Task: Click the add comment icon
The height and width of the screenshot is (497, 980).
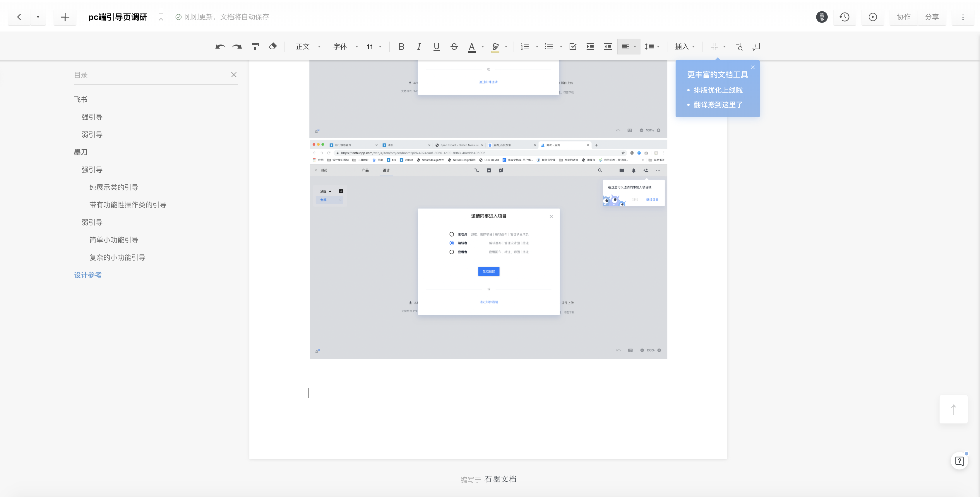Action: (756, 47)
